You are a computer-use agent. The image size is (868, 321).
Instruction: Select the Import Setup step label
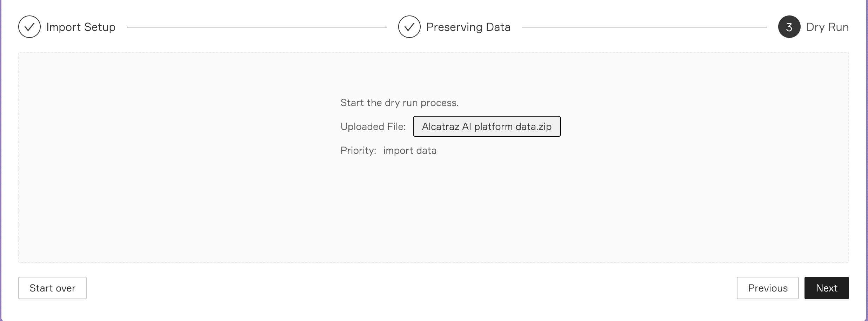coord(81,27)
